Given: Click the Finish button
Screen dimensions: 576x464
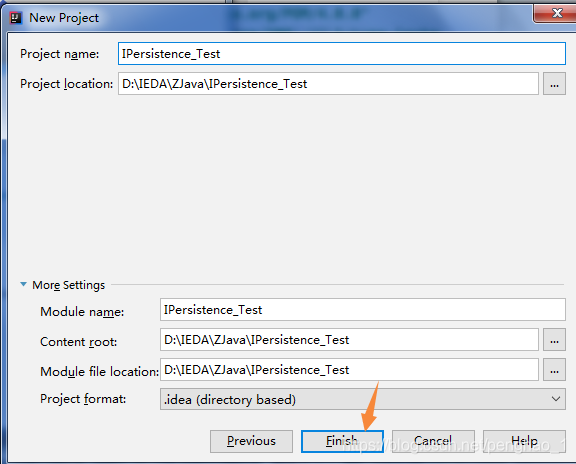Looking at the screenshot, I should pos(342,441).
